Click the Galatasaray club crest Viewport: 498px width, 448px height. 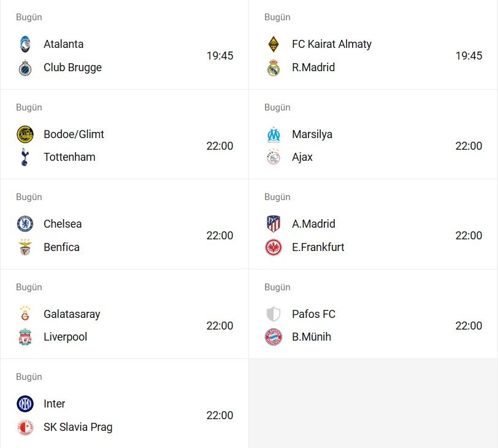tap(25, 314)
